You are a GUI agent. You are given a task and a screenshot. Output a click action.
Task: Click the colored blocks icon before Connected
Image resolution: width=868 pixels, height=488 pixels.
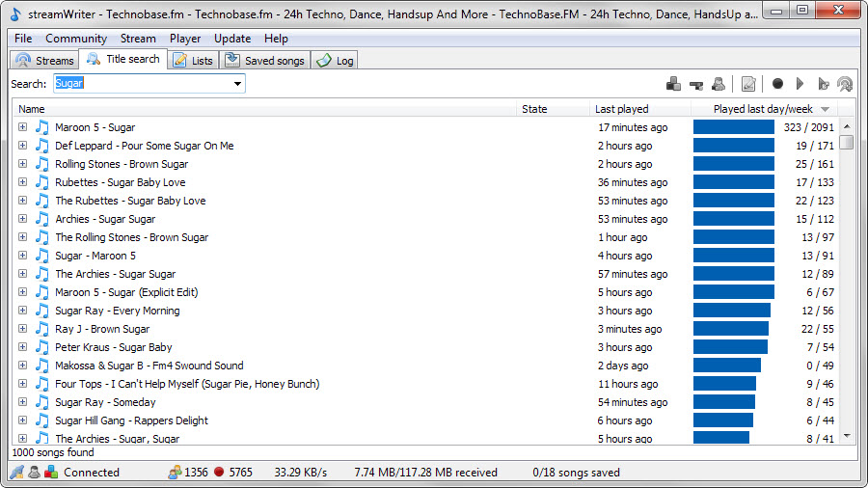tap(51, 472)
